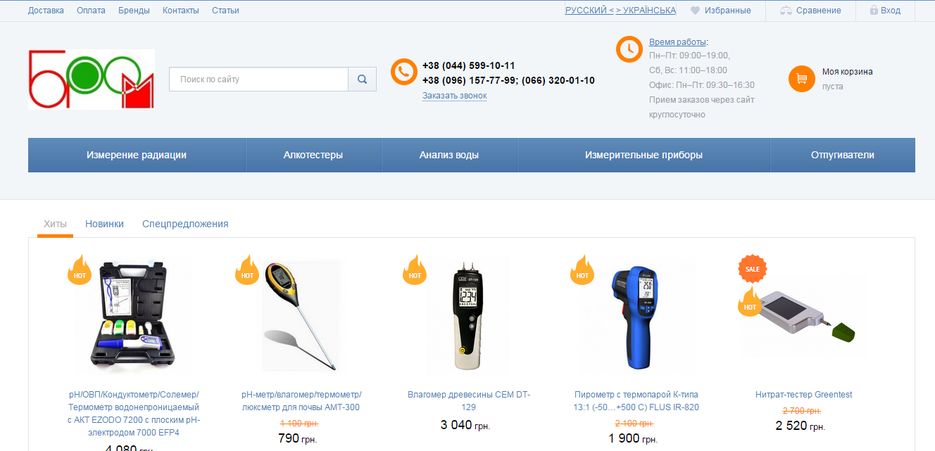Open the Отпугиватели menu
Image resolution: width=935 pixels, height=451 pixels.
click(x=843, y=155)
